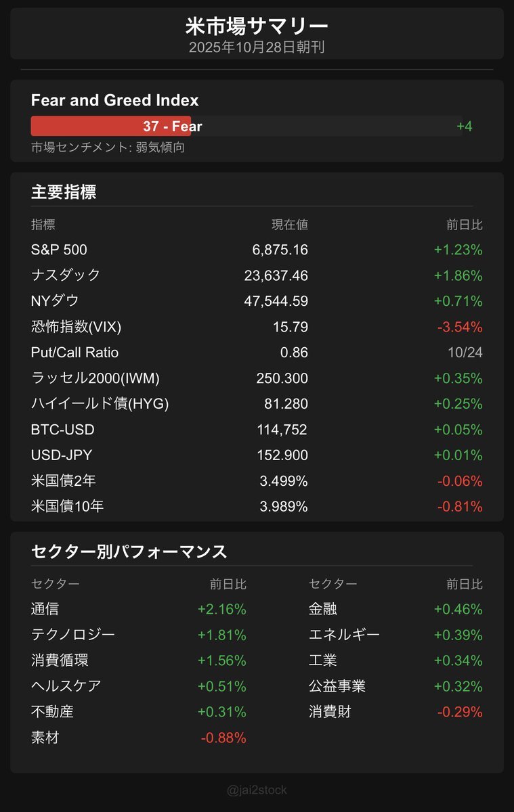Click the 米国債10年 yield 3.989%
Viewport: 514px width, 812px height.
click(284, 506)
